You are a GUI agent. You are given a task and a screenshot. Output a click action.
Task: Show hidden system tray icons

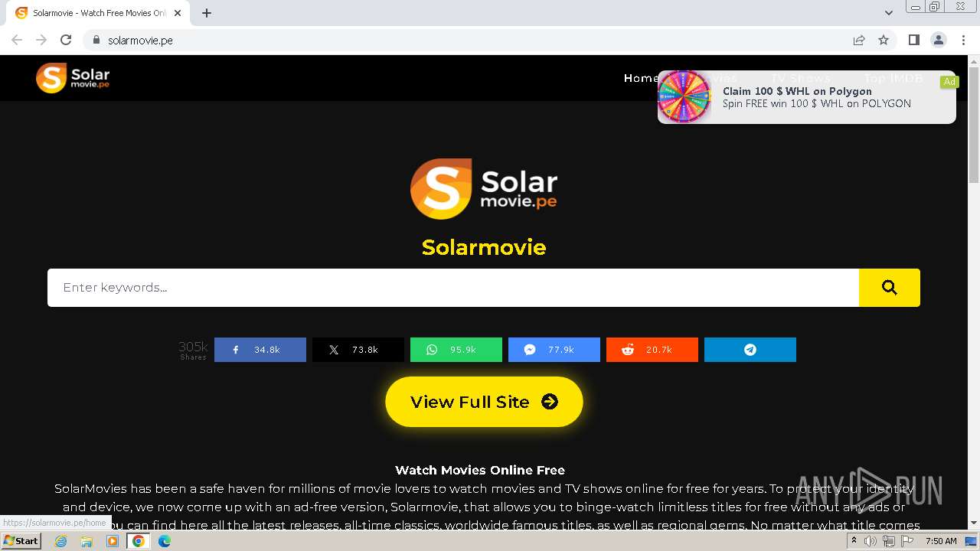point(854,541)
